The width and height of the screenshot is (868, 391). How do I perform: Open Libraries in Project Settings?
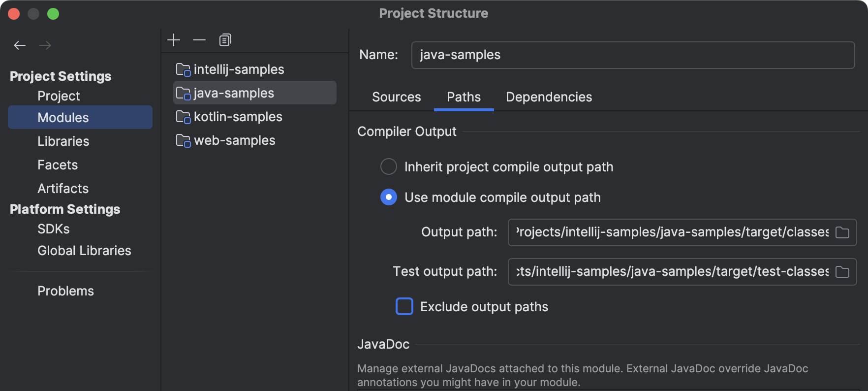point(63,141)
